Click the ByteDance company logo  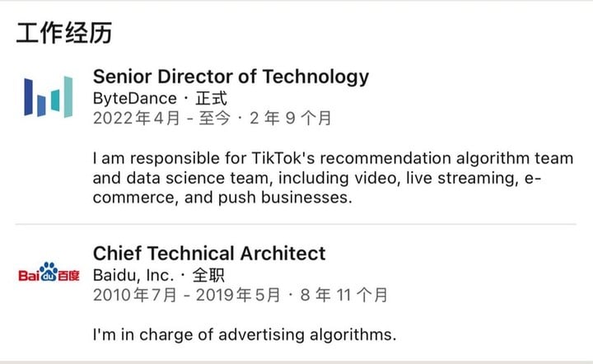coord(48,96)
